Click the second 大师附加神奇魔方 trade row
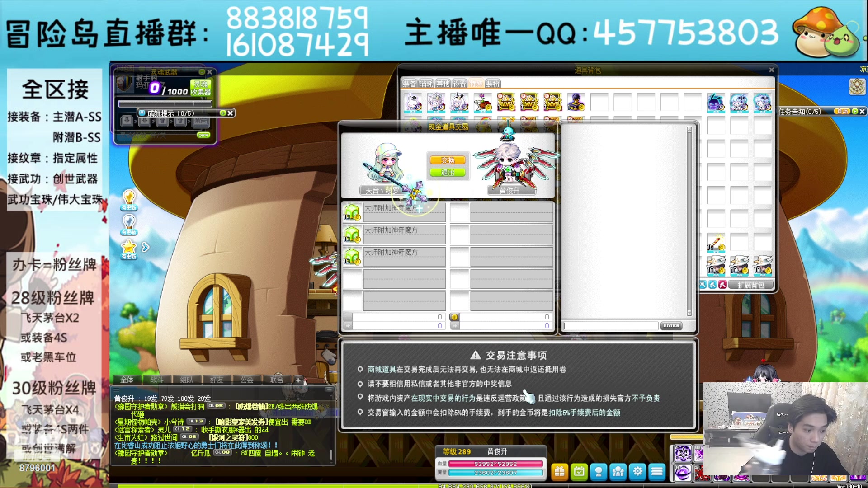This screenshot has width=868, height=488. pos(394,235)
